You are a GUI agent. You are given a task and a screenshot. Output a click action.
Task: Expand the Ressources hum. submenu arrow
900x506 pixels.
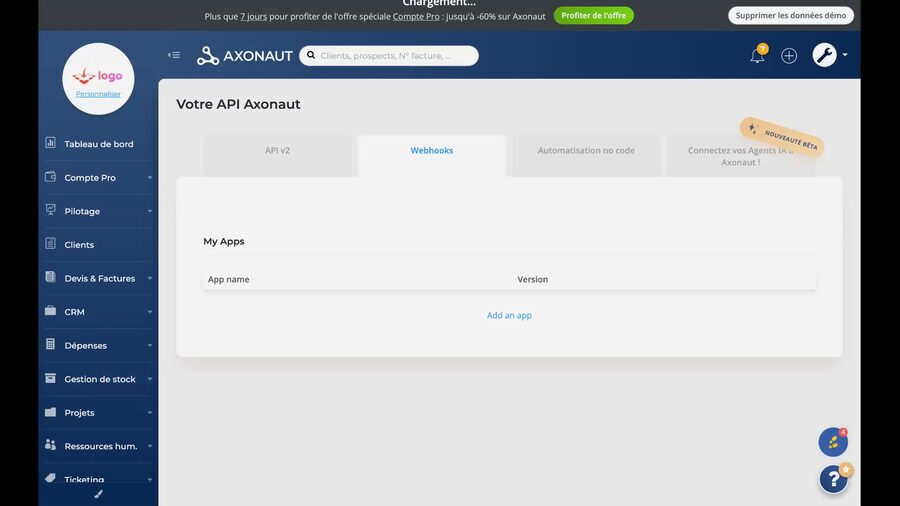150,446
